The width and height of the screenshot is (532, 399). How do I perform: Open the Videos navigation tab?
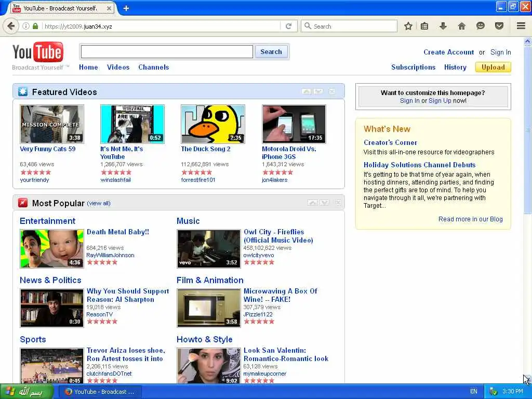pos(118,67)
